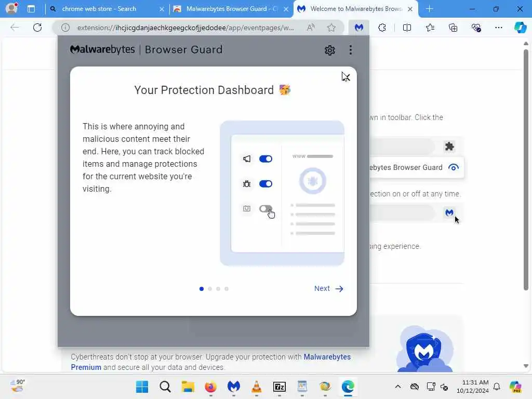Open the notifications bell

[496, 387]
